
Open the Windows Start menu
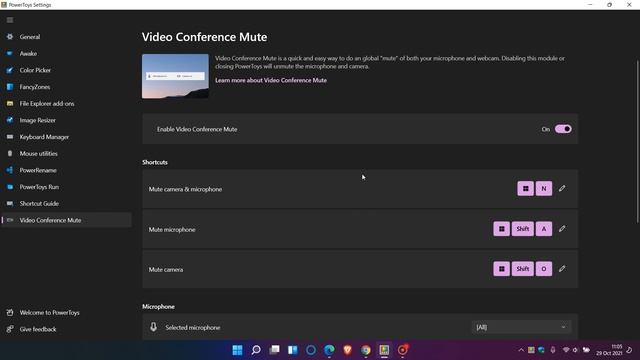(x=237, y=350)
